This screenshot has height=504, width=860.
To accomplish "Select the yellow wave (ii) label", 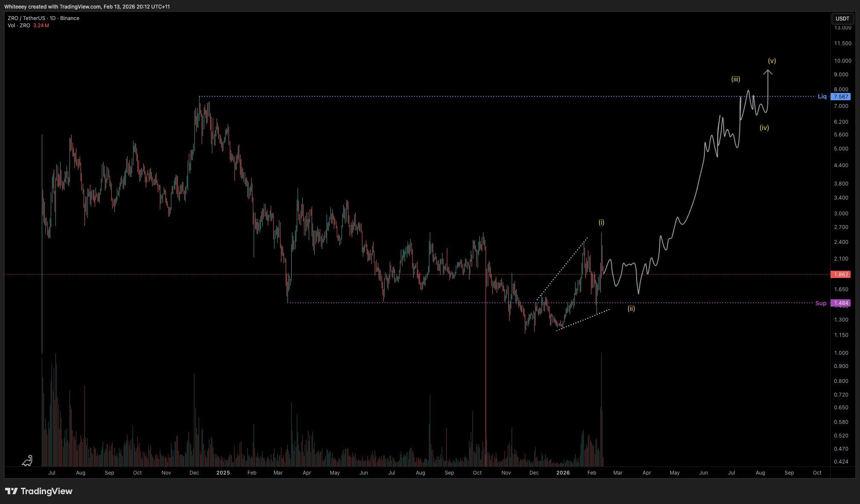I will (x=631, y=308).
